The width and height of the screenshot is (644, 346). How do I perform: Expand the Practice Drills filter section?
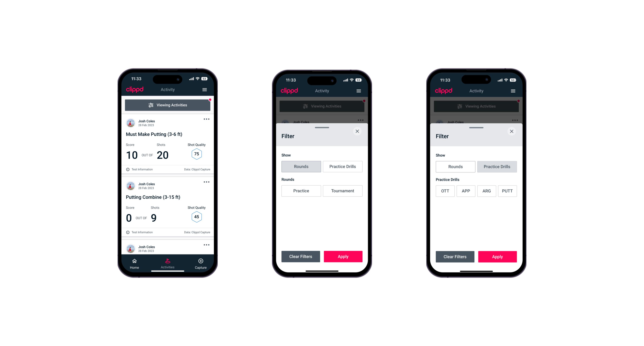tap(342, 166)
